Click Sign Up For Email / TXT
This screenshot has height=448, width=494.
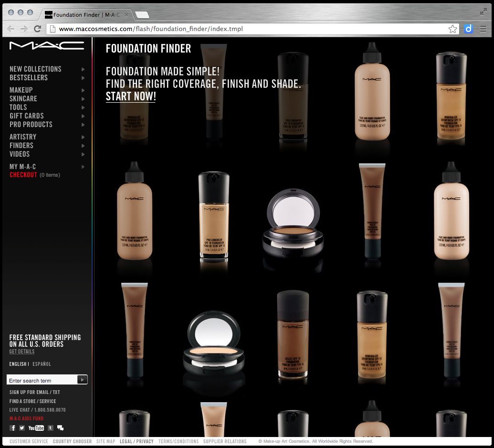[x=35, y=392]
